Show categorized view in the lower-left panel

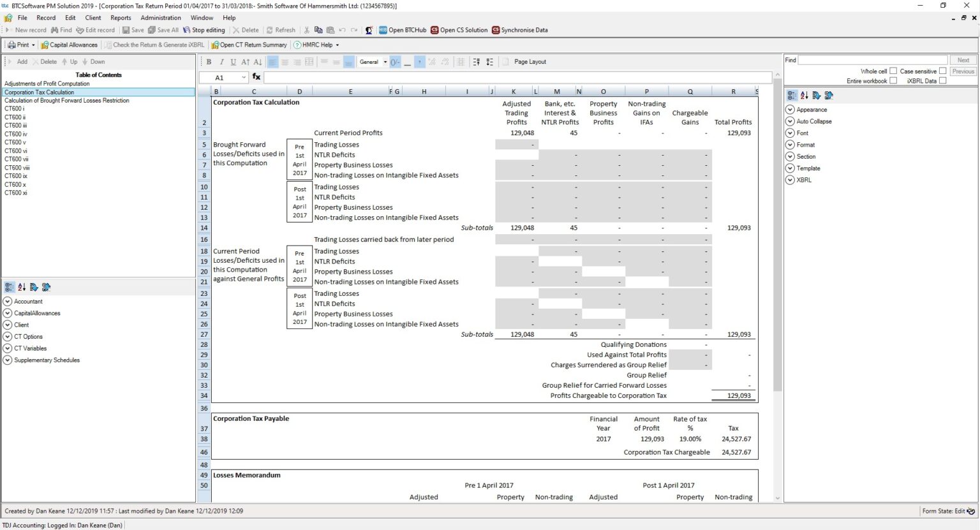(x=9, y=287)
